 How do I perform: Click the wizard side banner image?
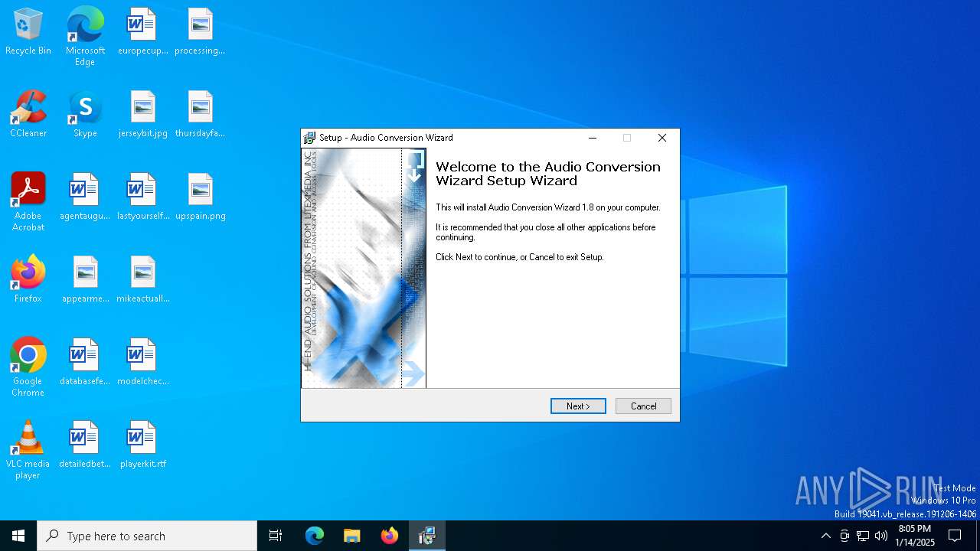[364, 268]
